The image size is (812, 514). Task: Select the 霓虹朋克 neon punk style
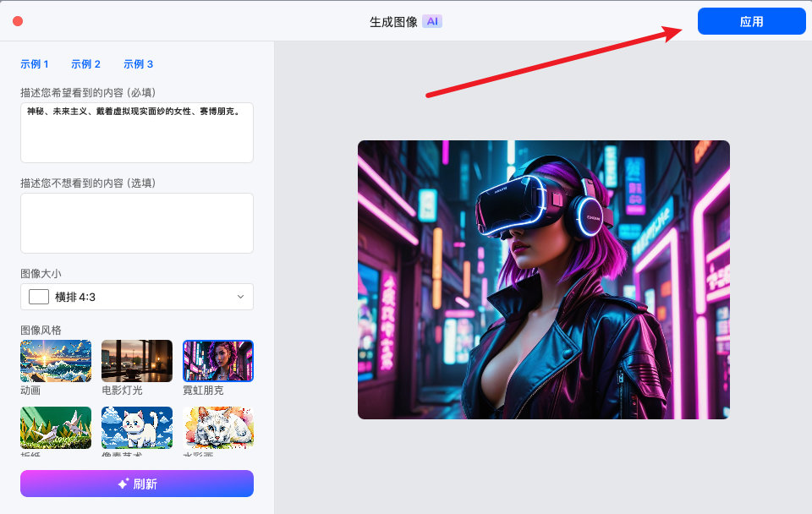tap(217, 360)
